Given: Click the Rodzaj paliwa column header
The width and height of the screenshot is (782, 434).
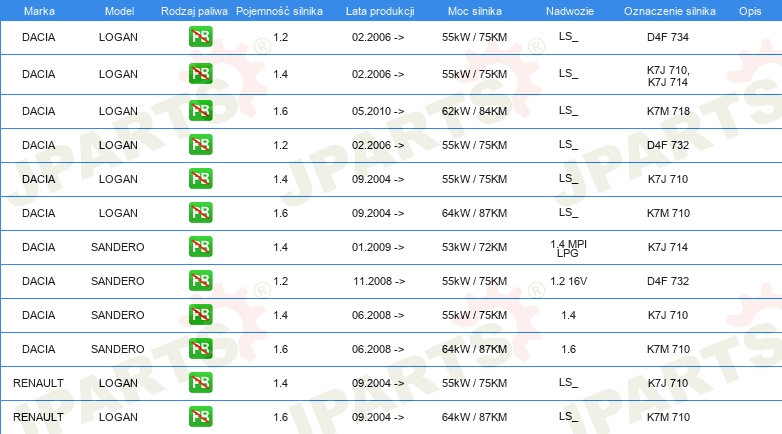Looking at the screenshot, I should (194, 11).
